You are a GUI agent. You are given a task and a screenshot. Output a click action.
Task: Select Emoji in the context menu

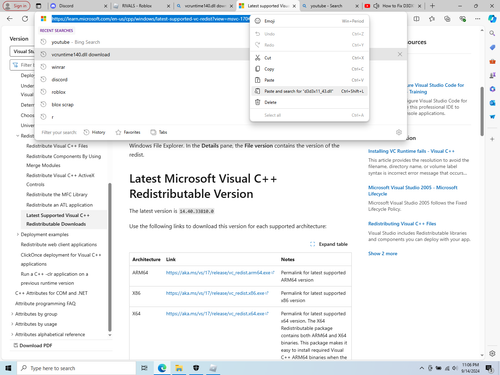(x=309, y=21)
